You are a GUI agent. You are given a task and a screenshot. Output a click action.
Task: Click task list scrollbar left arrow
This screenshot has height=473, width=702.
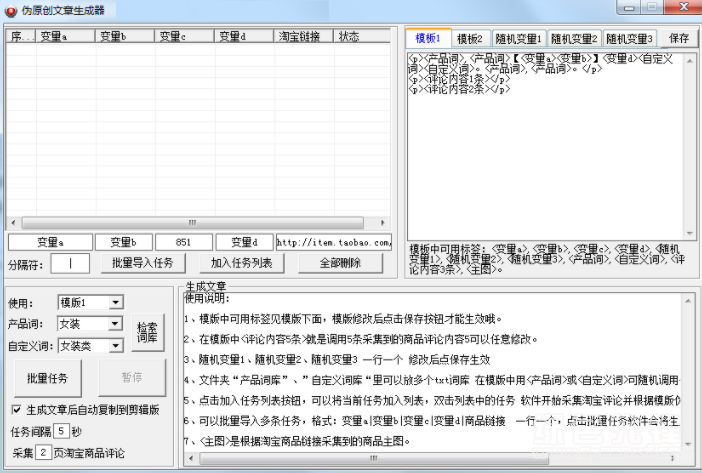(x=13, y=222)
